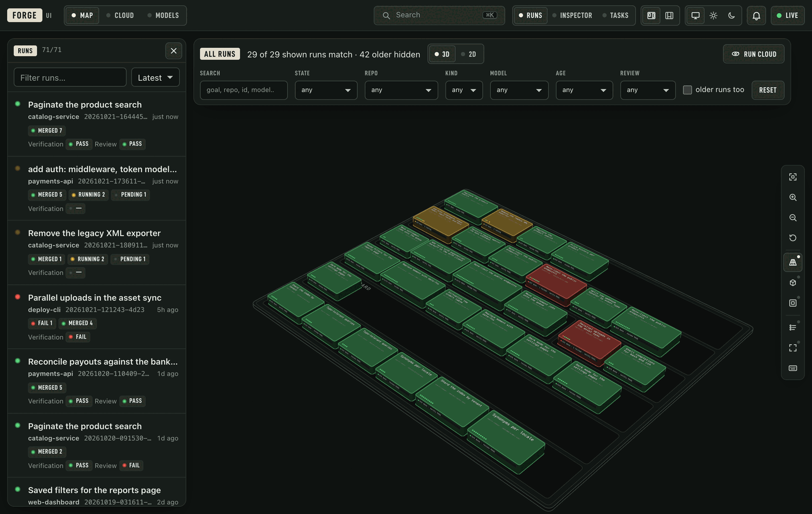
Task: Open the Remove the legacy XML exporter run
Action: click(x=97, y=252)
